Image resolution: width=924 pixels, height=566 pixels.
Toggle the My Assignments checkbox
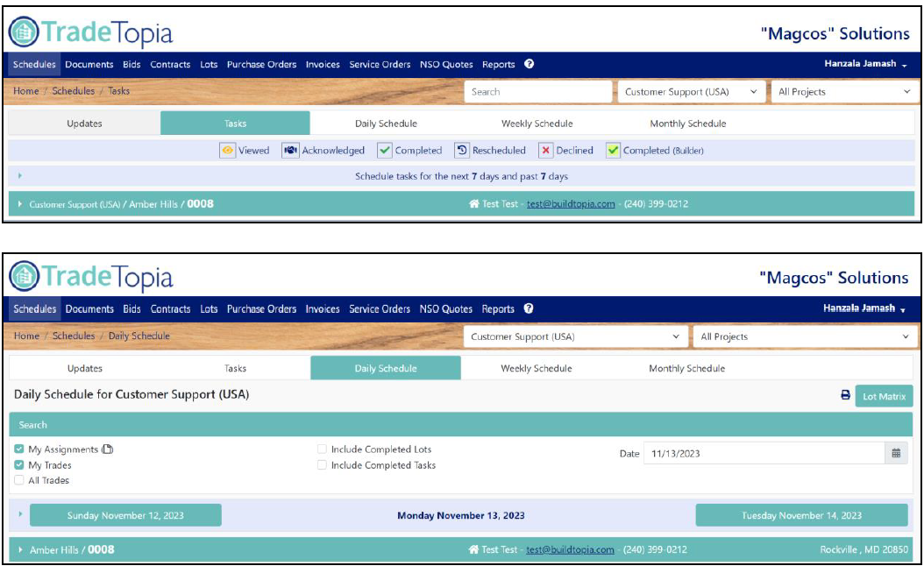pos(19,449)
